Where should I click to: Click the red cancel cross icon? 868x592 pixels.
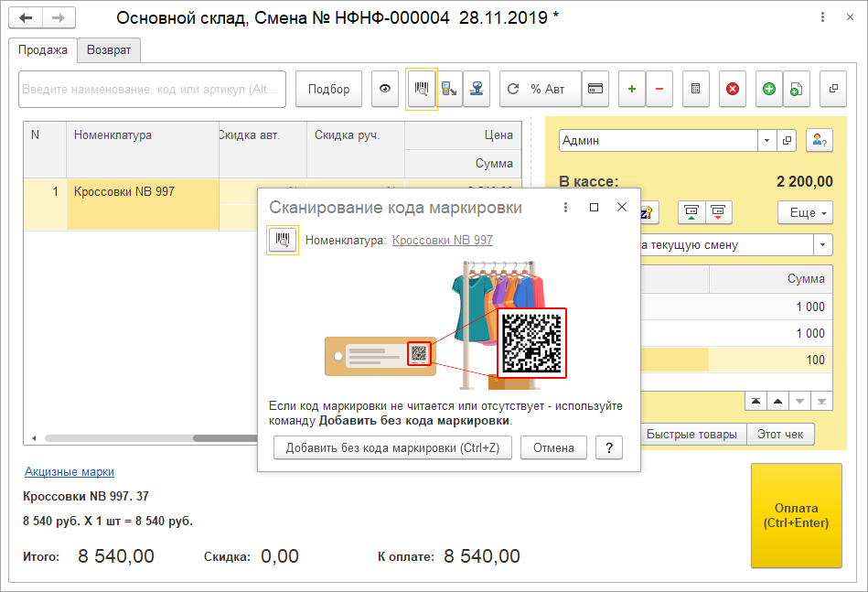732,89
